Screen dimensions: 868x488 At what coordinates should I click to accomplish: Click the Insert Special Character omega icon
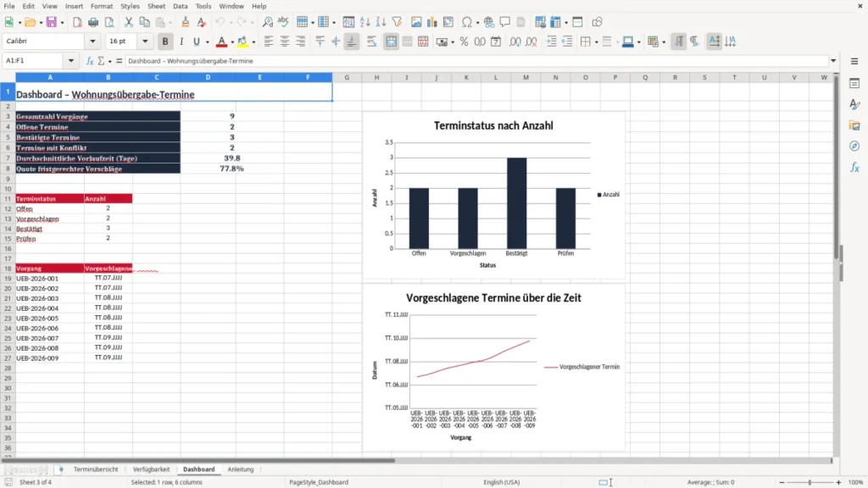[467, 22]
